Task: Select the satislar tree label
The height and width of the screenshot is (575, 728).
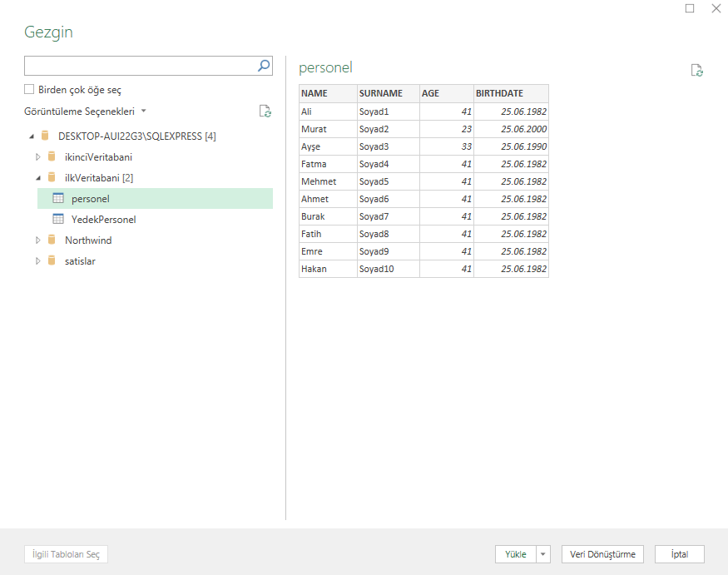Action: coord(80,261)
